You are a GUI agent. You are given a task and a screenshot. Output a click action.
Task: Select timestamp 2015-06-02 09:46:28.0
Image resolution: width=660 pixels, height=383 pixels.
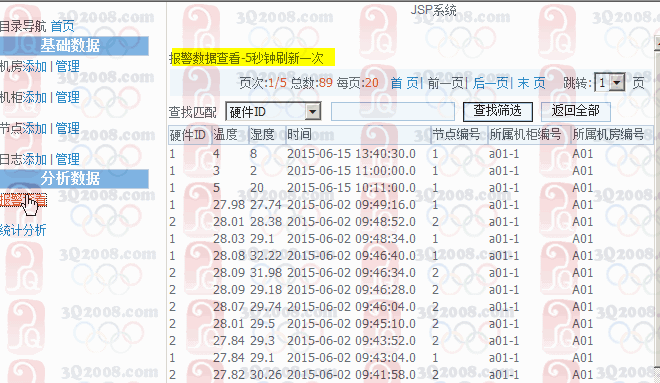pyautogui.click(x=351, y=290)
